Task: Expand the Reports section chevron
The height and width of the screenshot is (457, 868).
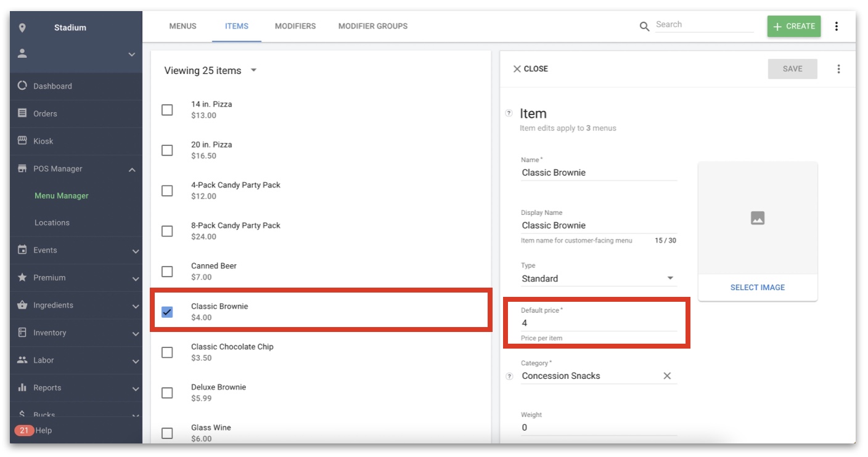Action: 136,389
